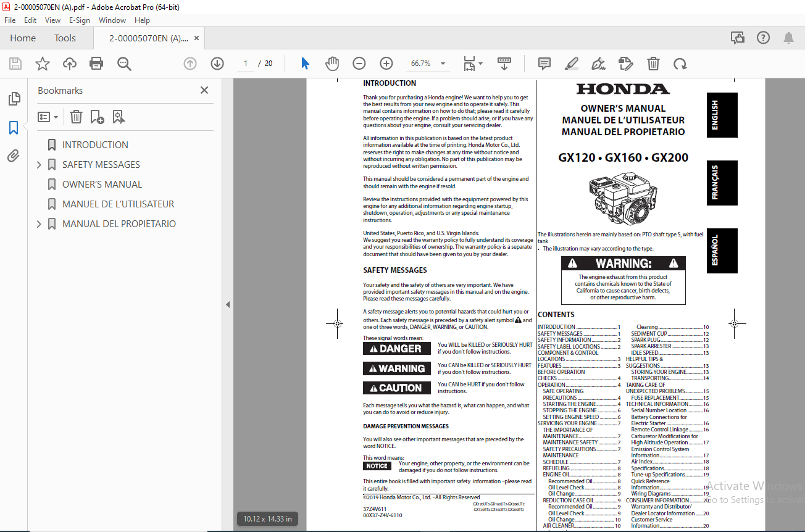Click TRANSPORTING contents entry
Viewport: 805px width, 532px height.
pos(669,378)
